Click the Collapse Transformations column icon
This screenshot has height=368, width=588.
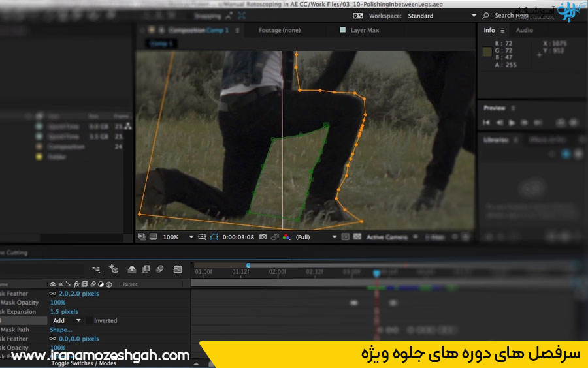click(x=61, y=284)
